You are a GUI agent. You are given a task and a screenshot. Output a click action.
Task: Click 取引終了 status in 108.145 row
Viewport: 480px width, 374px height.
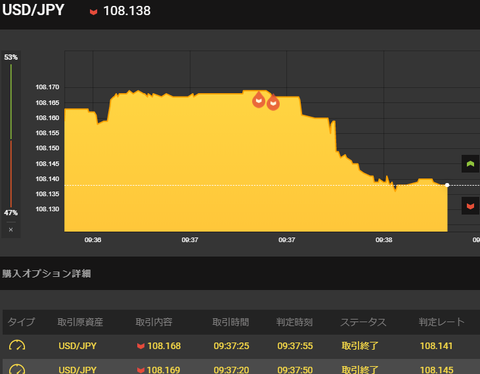click(360, 370)
